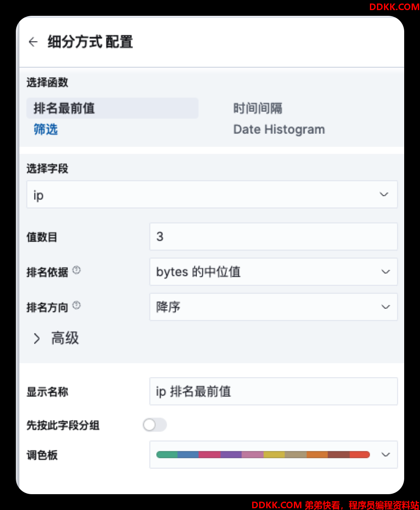
Task: Click the 细分方式 配置 header title
Action: pyautogui.click(x=91, y=42)
